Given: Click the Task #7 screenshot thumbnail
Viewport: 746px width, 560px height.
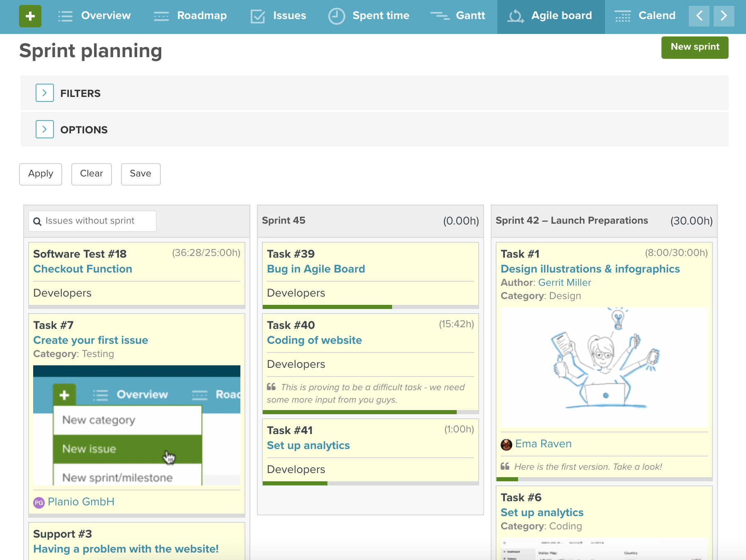Looking at the screenshot, I should pyautogui.click(x=137, y=425).
